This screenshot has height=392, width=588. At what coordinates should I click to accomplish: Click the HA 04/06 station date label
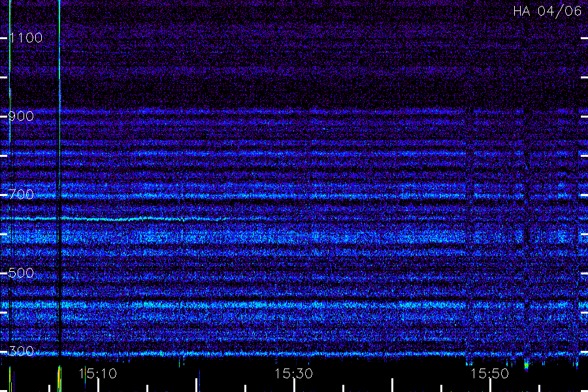547,11
